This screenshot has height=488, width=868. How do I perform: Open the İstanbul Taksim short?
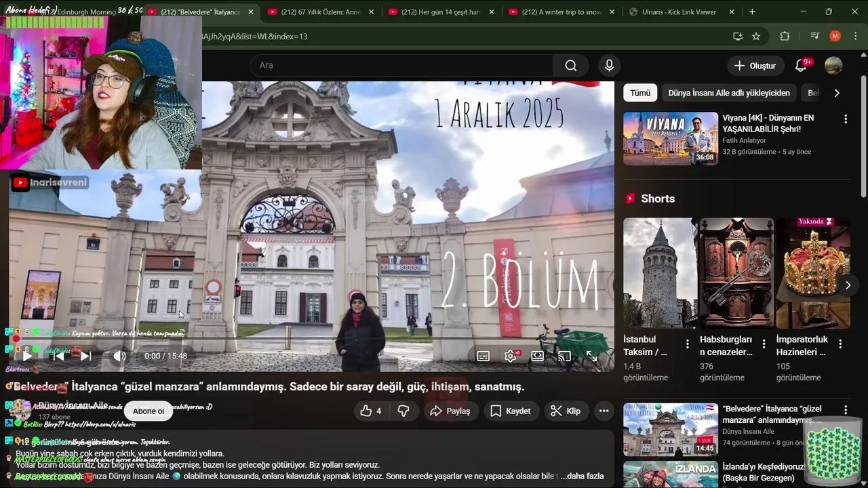tap(660, 272)
